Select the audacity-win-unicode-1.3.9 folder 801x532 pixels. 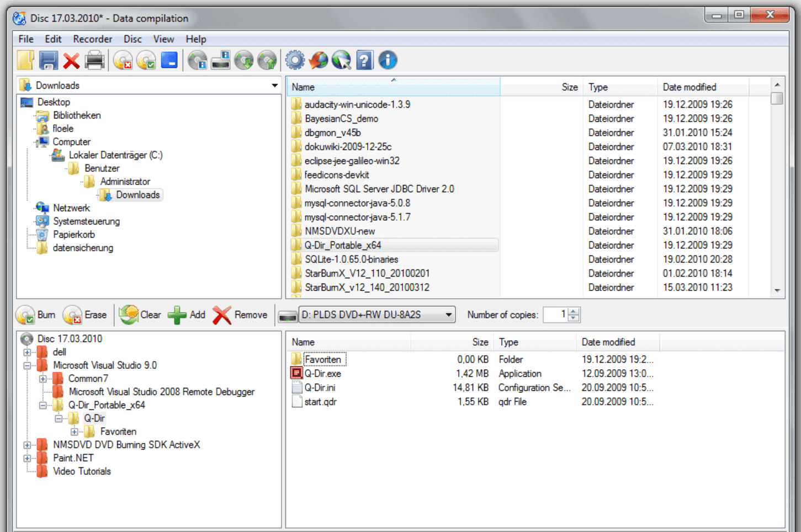pyautogui.click(x=357, y=104)
